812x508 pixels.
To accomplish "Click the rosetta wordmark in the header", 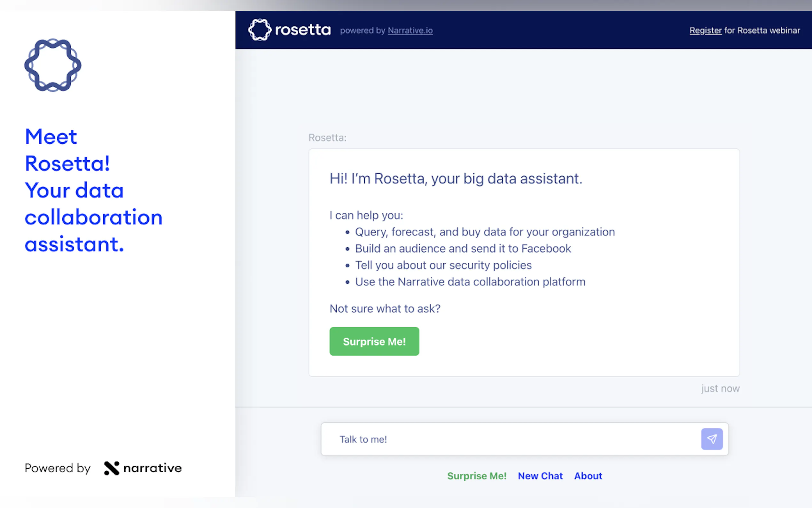I will point(303,30).
